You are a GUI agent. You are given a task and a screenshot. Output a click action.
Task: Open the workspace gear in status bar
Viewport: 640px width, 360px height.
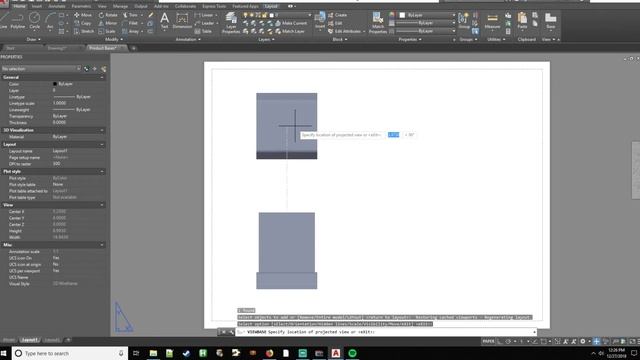coord(583,341)
